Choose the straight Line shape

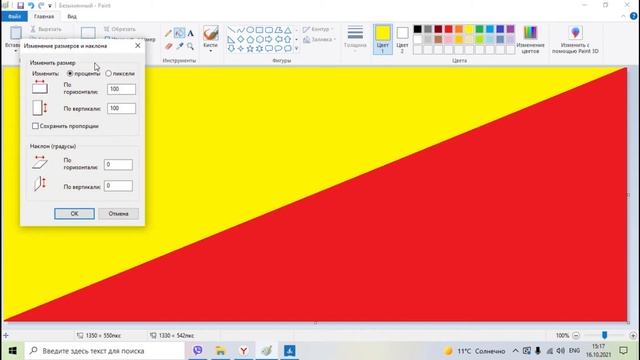(231, 30)
